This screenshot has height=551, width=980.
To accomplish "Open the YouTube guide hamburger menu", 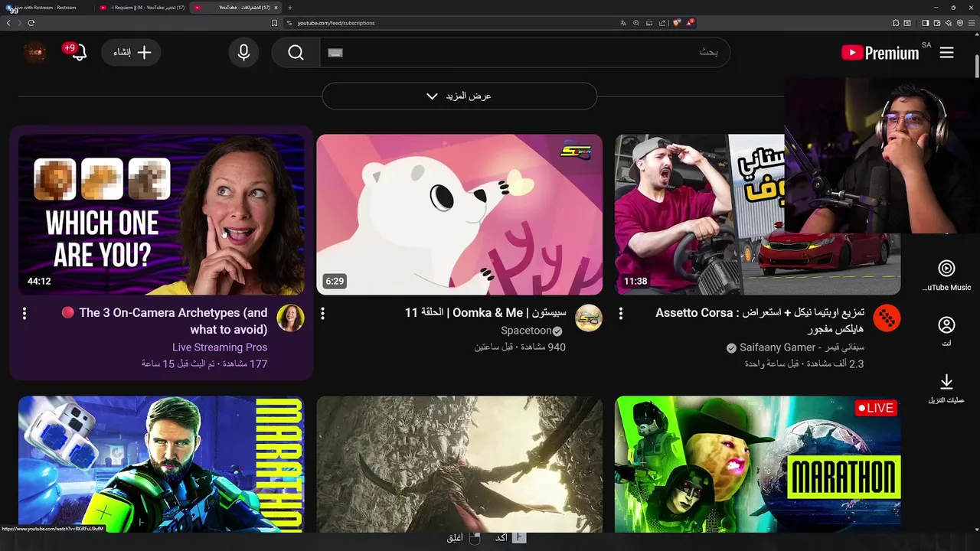I will pos(946,53).
